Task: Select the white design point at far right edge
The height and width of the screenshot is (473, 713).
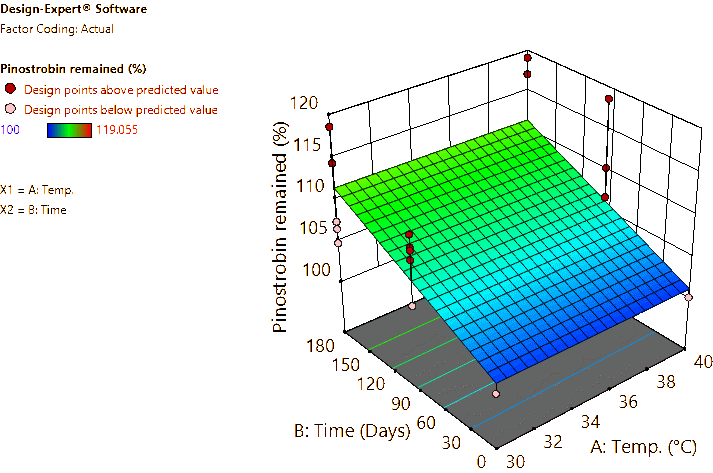Action: (689, 296)
